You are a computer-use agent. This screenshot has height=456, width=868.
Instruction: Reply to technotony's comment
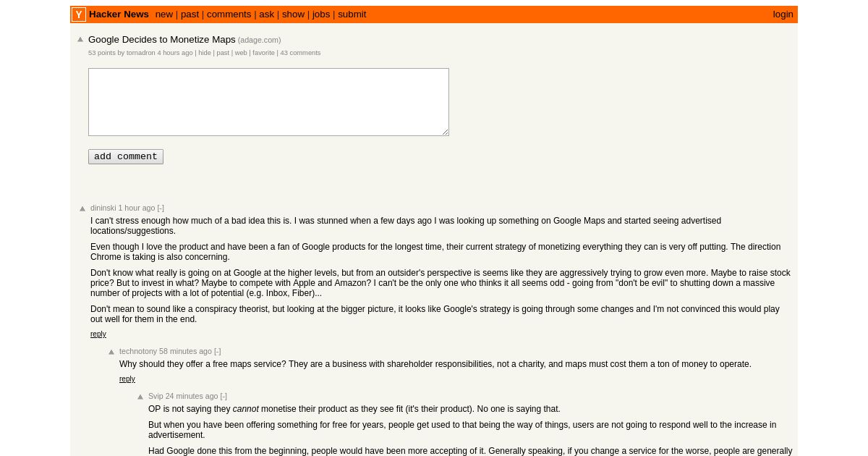pyautogui.click(x=127, y=379)
